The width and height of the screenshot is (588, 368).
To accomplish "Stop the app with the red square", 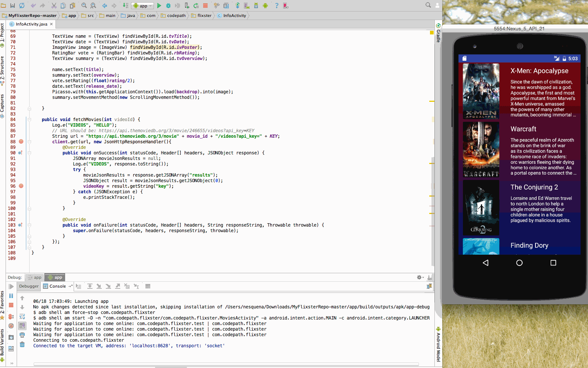I will click(205, 6).
